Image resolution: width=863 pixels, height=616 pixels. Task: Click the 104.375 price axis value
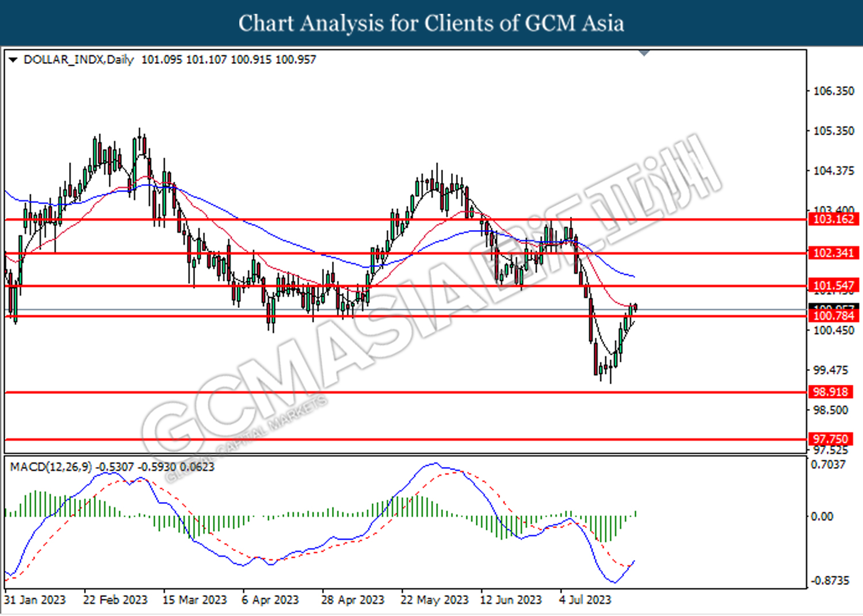coord(833,171)
